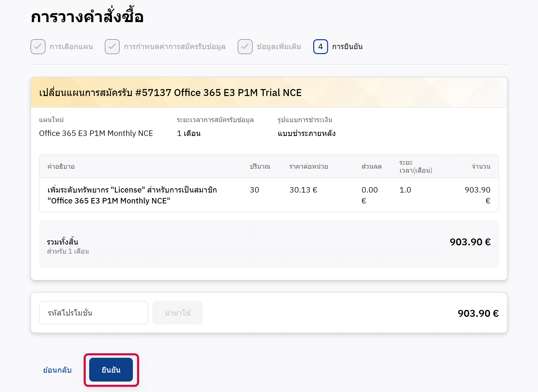
Task: Click the แบบชำระภายหลัง payment type text
Action: [307, 133]
